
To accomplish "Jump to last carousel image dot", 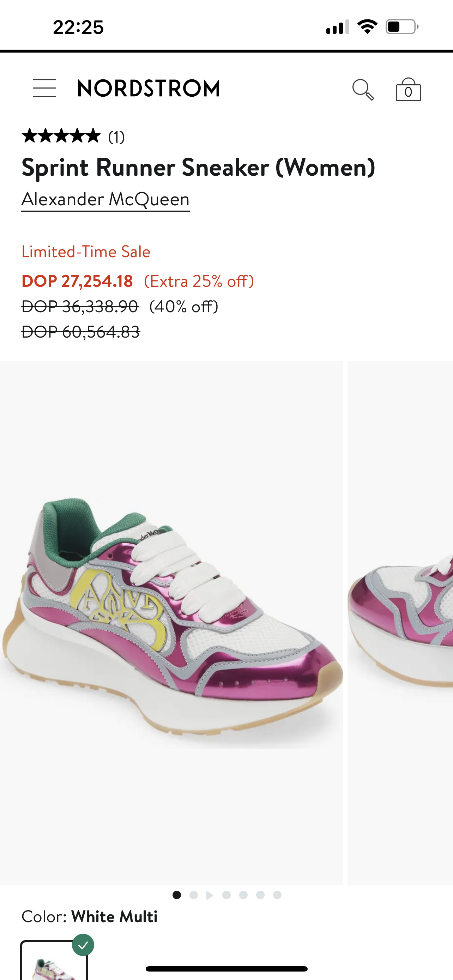I will (x=277, y=895).
